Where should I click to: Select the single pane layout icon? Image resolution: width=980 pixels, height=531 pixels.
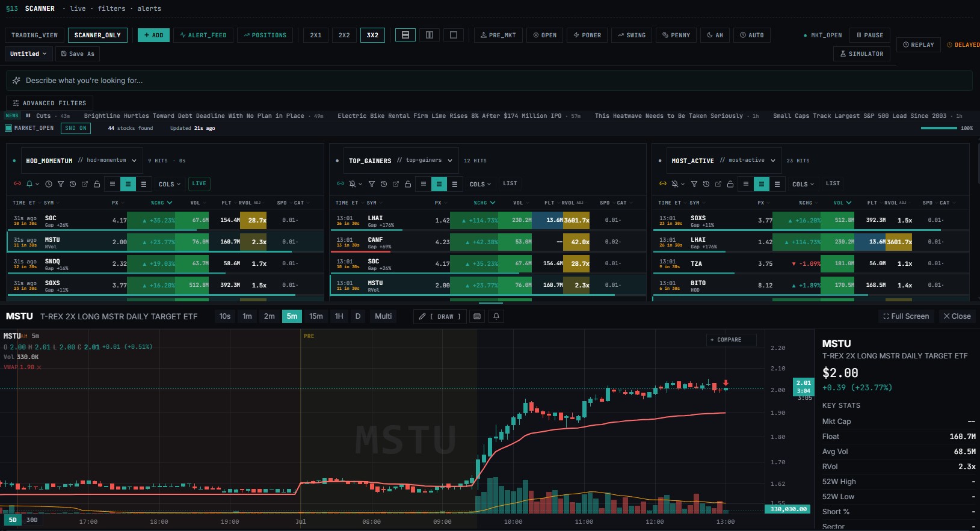point(454,35)
